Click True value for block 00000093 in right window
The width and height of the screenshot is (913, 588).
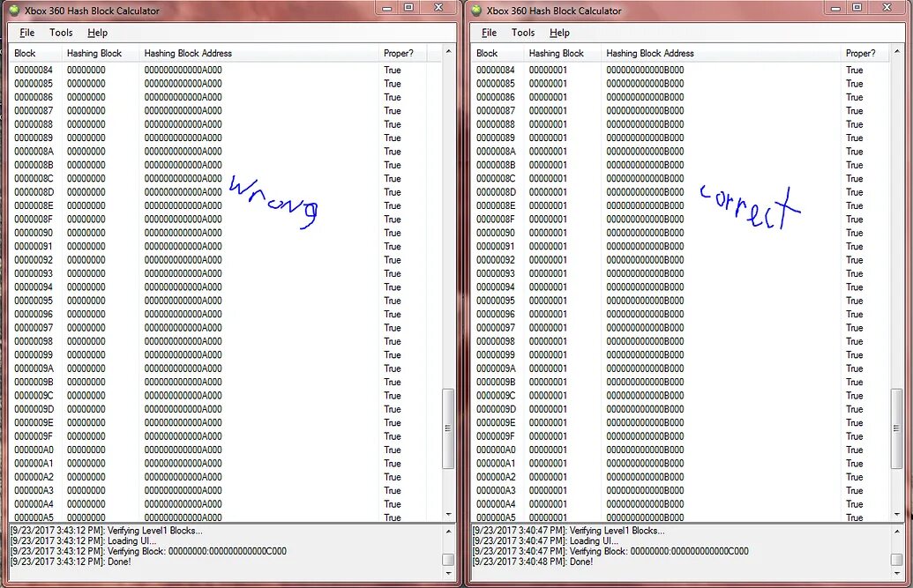(854, 273)
